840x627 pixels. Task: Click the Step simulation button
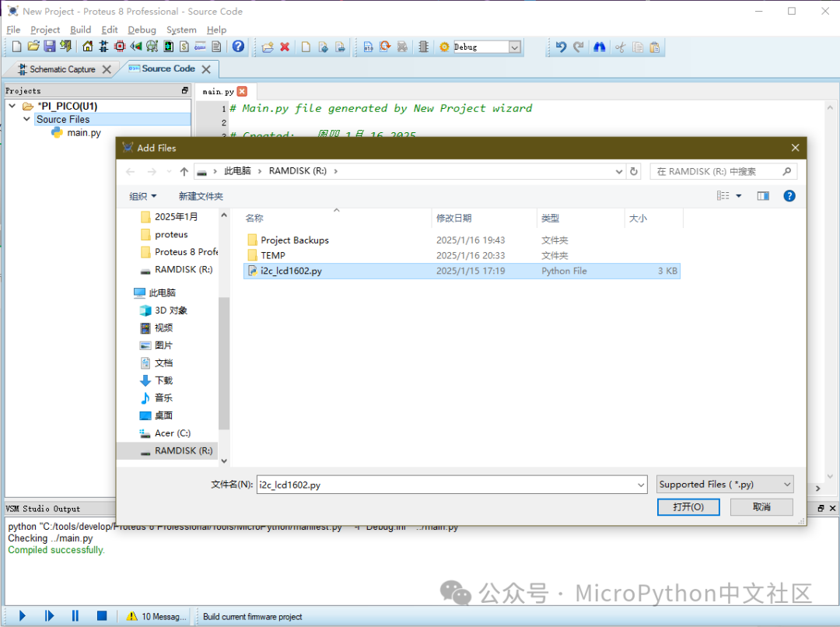(49, 616)
